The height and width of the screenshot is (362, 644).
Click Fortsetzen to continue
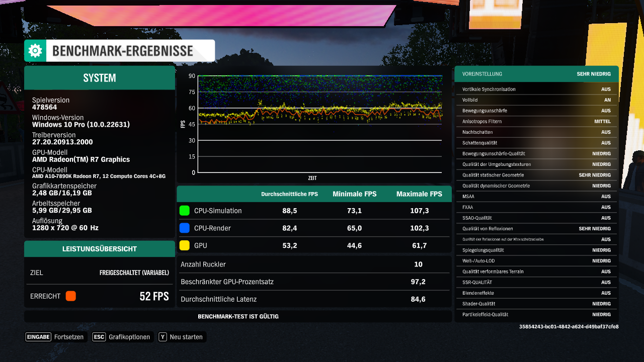pos(69,337)
